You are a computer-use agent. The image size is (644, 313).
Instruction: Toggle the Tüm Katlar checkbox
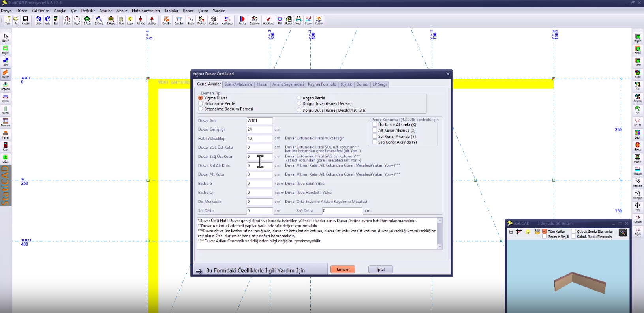tap(545, 232)
